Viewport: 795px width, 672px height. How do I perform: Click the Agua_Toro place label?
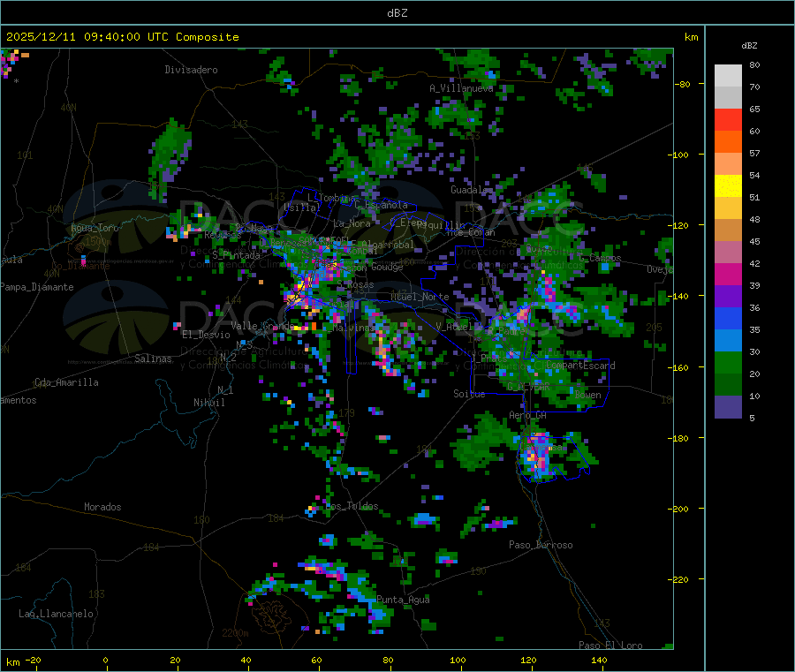(x=95, y=228)
